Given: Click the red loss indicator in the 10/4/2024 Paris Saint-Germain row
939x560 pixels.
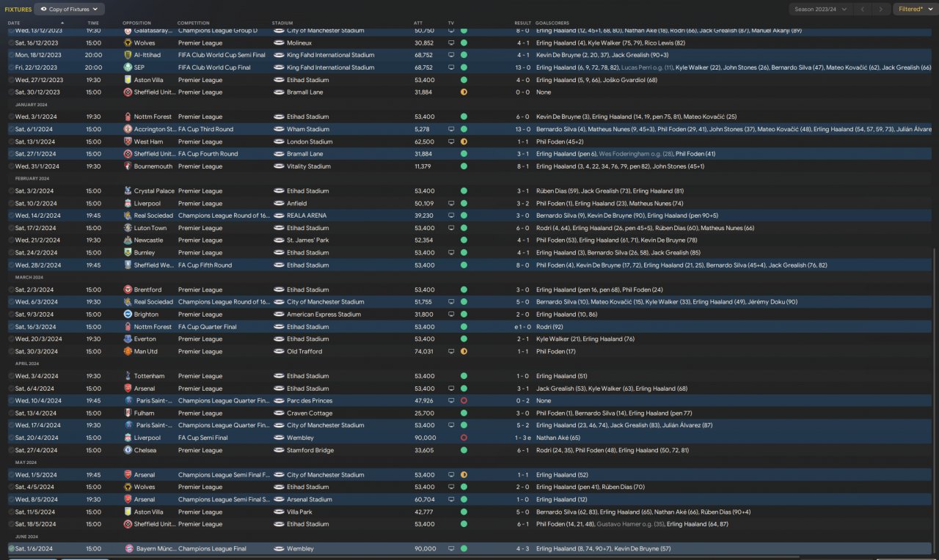Looking at the screenshot, I should tap(464, 401).
